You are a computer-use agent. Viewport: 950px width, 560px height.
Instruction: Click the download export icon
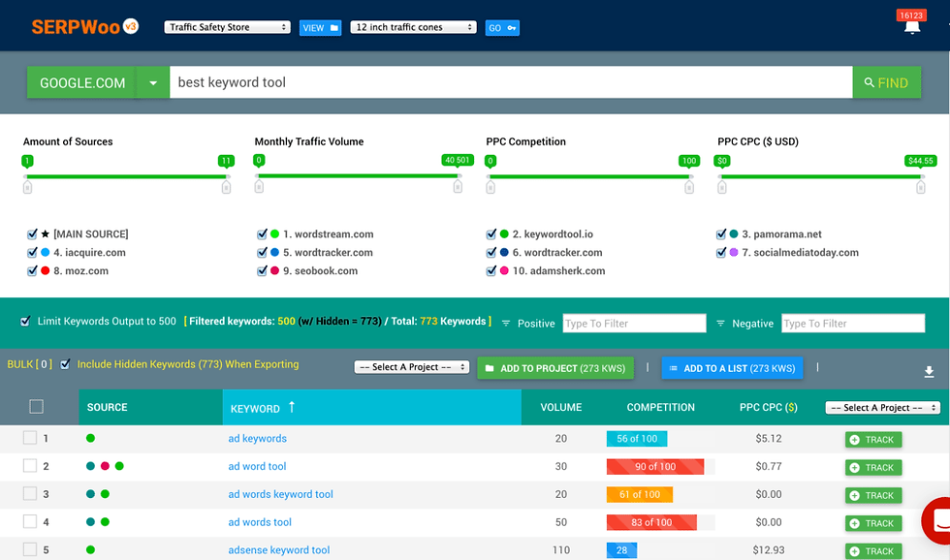(929, 372)
